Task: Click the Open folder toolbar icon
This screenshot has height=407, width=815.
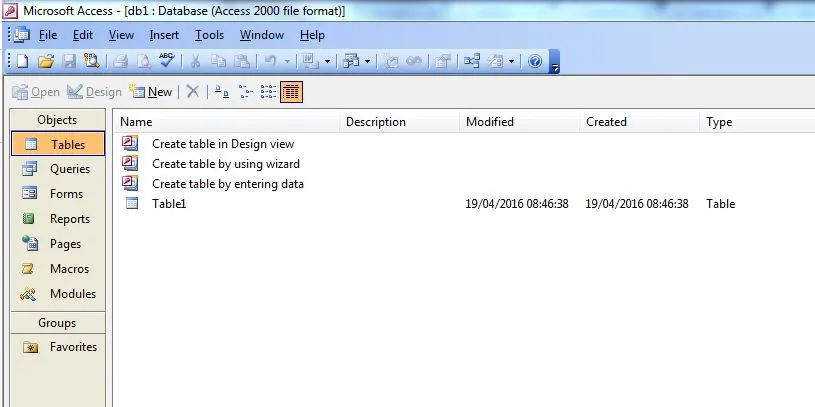Action: pos(46,61)
